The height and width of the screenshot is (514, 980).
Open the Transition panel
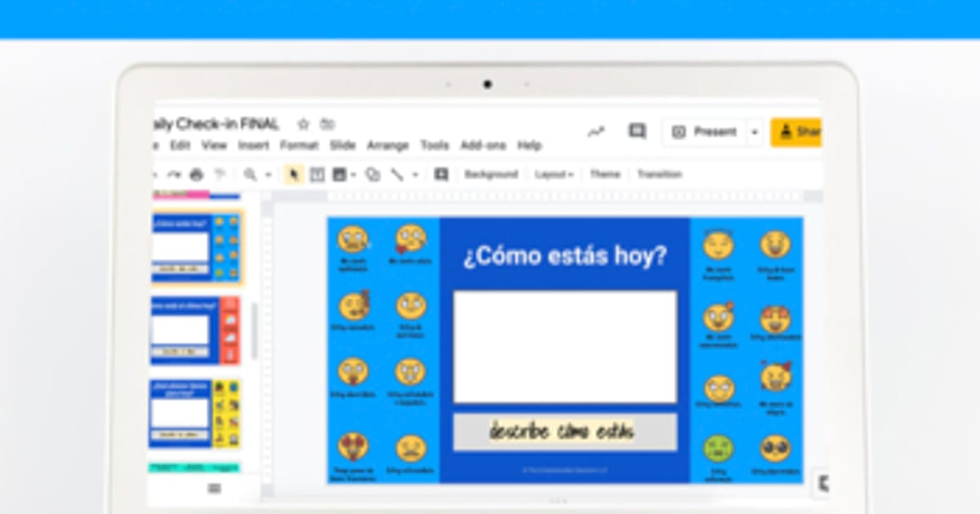pyautogui.click(x=659, y=174)
